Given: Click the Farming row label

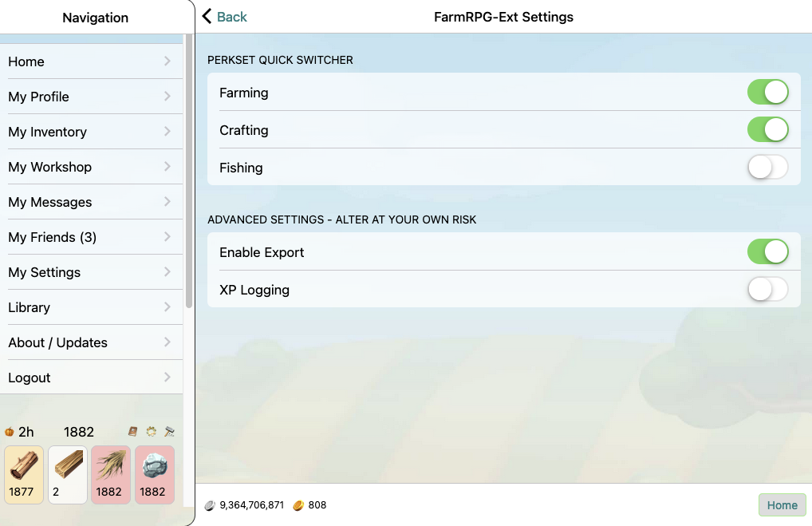Looking at the screenshot, I should click(243, 93).
